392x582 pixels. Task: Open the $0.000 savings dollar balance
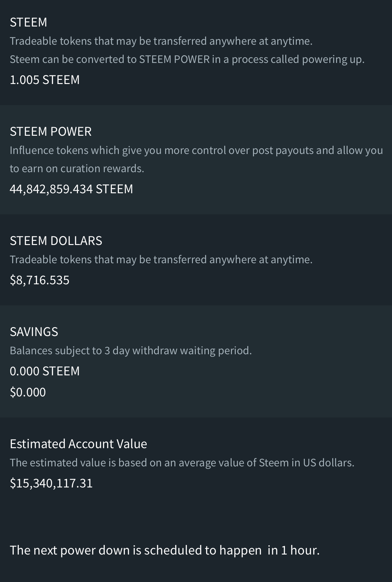(x=28, y=392)
